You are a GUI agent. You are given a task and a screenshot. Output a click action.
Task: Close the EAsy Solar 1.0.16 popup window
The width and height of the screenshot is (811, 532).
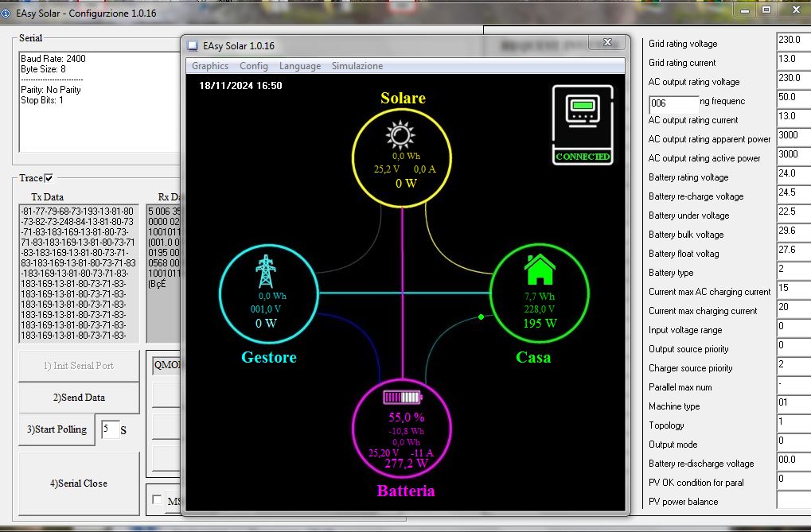pos(606,43)
